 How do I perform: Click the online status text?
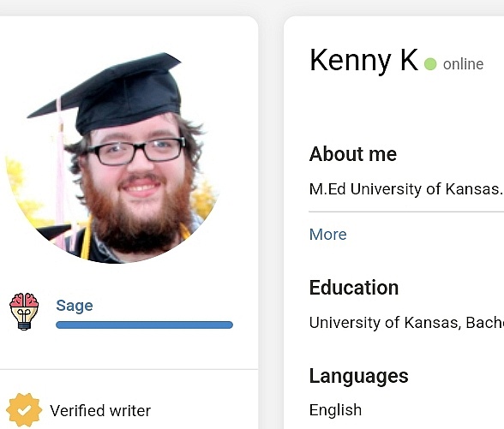coord(463,64)
